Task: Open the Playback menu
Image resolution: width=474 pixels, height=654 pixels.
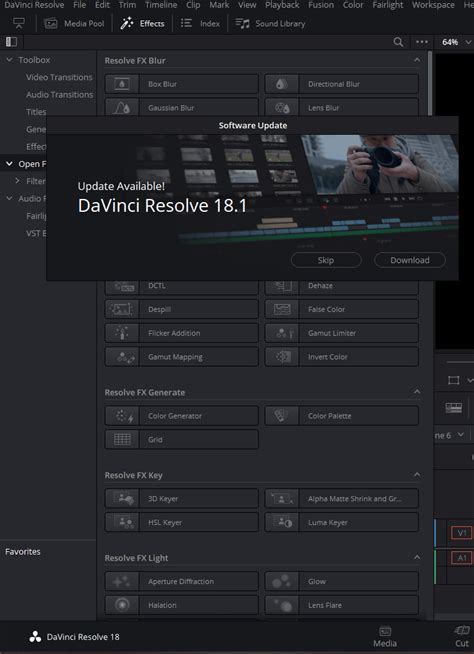Action: 283,5
